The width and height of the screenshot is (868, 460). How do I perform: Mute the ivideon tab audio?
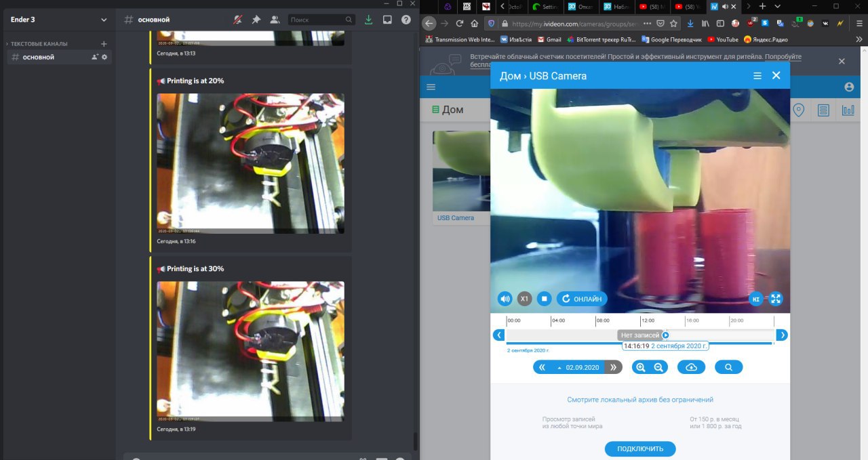click(x=725, y=7)
